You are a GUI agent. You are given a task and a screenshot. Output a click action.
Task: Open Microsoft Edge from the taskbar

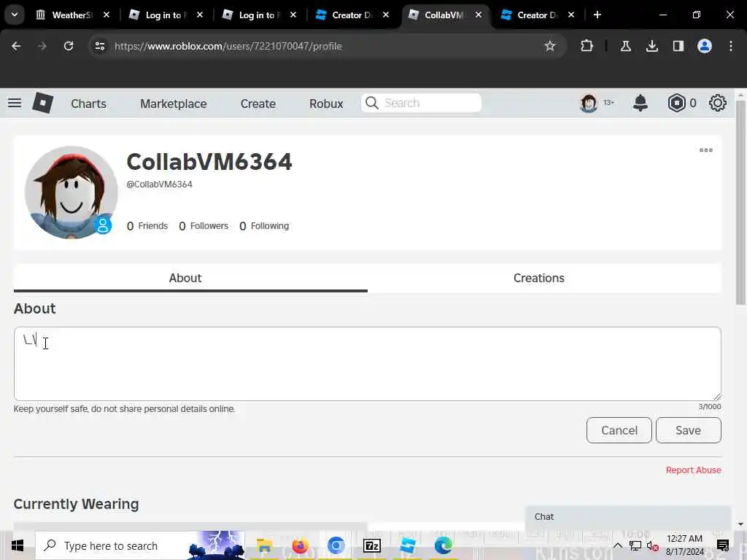[x=443, y=545]
